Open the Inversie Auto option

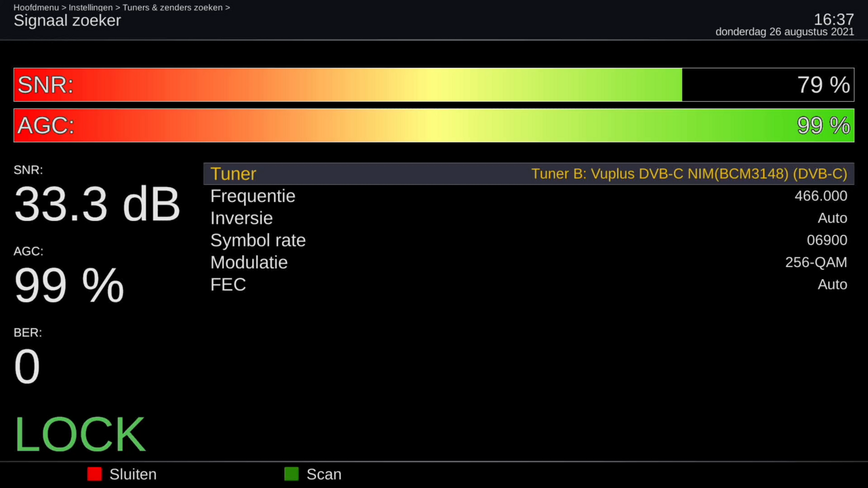tap(832, 218)
